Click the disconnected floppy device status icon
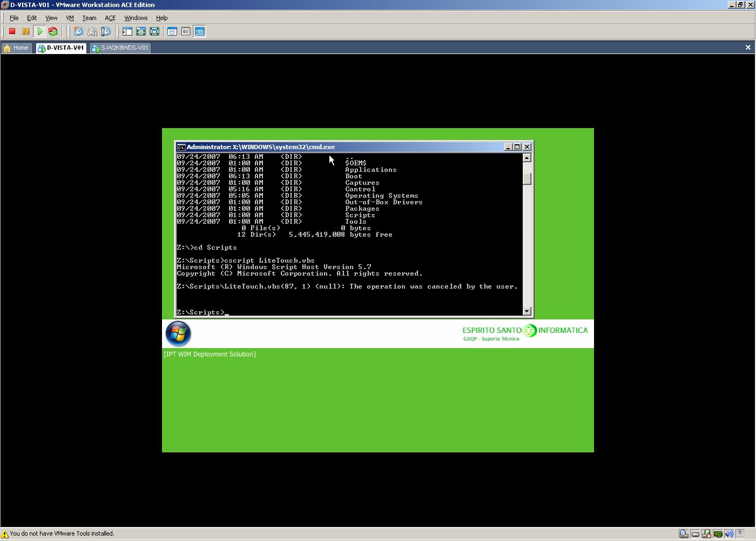Viewport: 756px width, 541px height. [x=706, y=534]
